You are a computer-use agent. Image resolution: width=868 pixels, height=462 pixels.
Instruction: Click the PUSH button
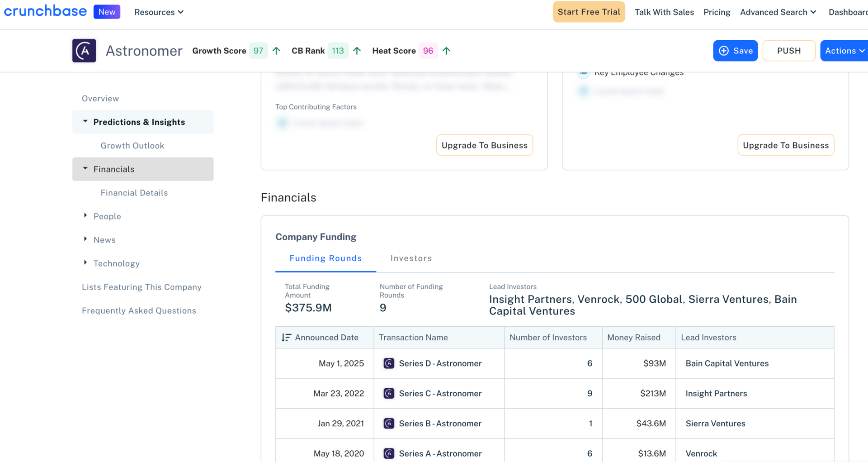coord(789,51)
